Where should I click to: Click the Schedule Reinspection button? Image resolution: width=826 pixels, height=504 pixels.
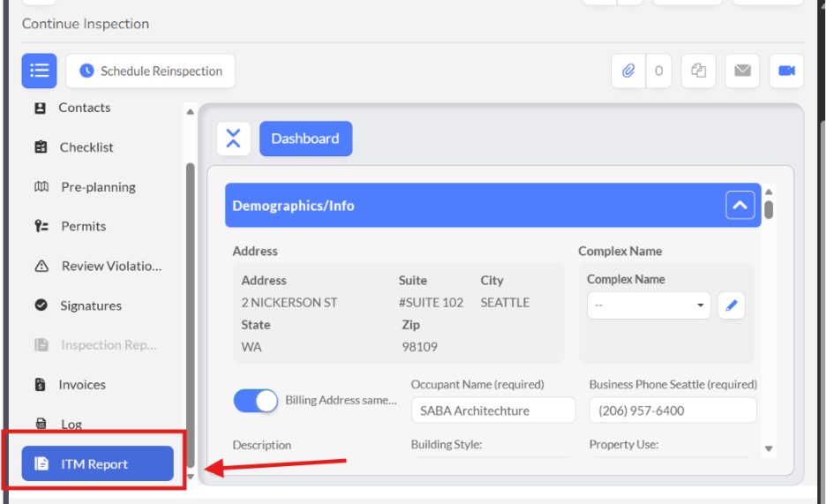tap(150, 71)
